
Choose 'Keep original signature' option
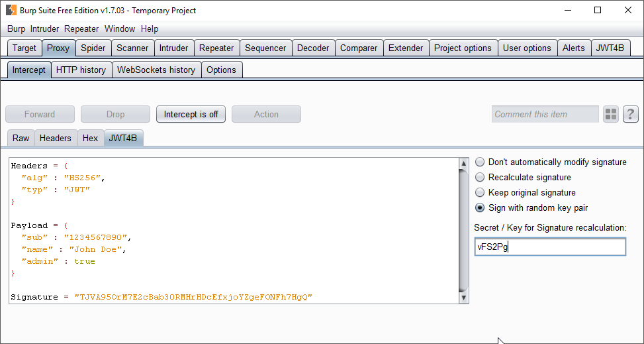click(x=526, y=193)
